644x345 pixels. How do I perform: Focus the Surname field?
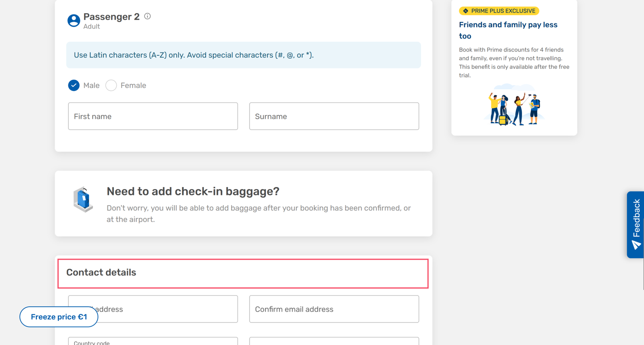[334, 116]
